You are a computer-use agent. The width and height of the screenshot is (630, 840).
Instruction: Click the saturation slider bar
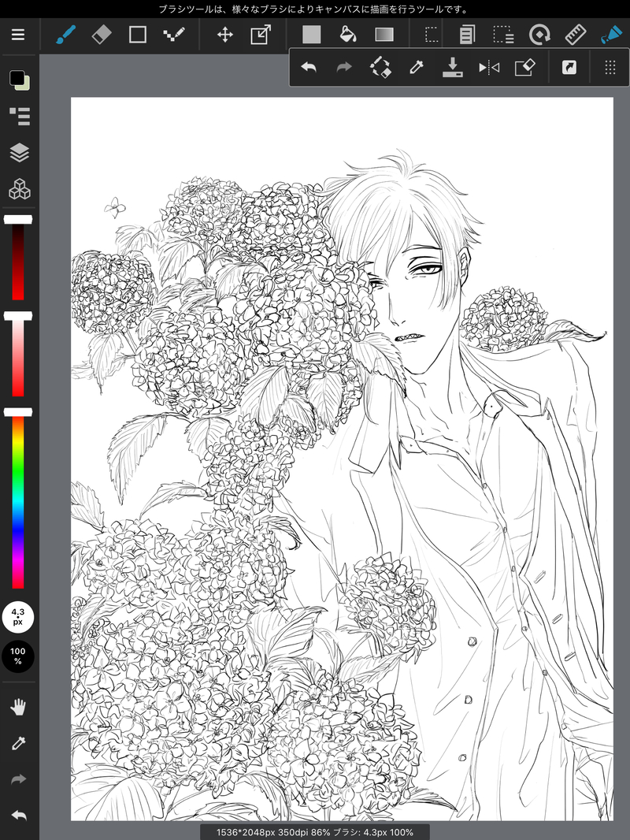coord(18,354)
